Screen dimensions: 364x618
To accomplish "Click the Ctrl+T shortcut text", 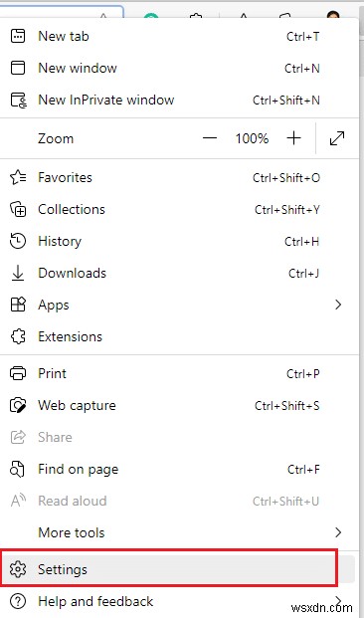I will point(302,36).
